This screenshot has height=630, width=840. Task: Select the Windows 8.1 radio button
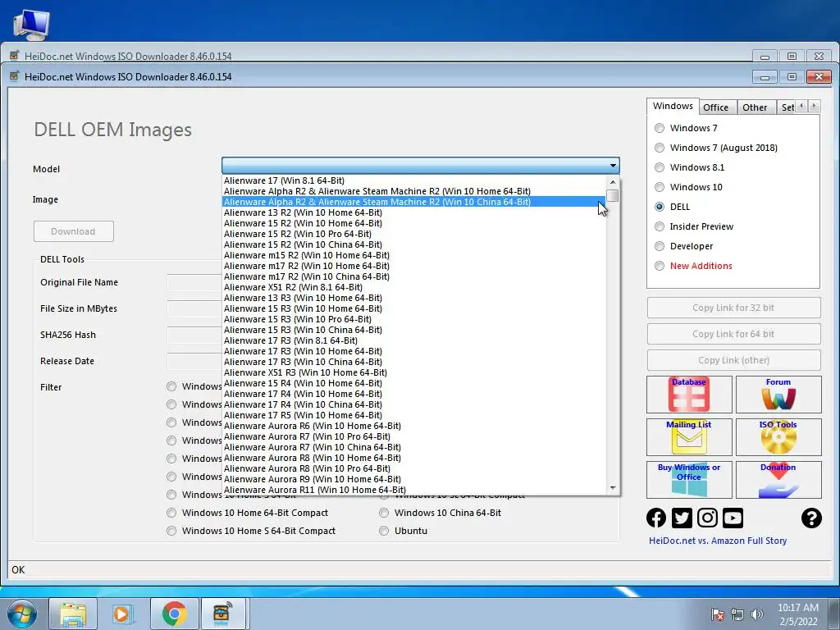point(660,167)
